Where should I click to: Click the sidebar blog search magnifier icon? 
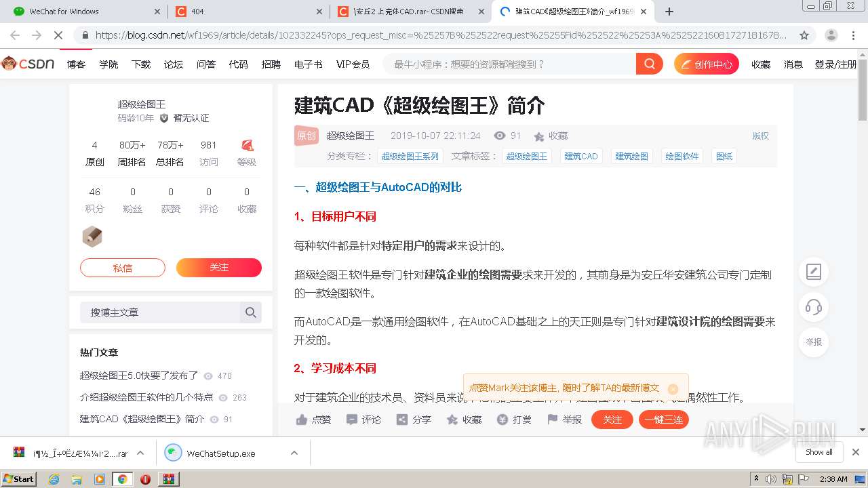click(x=251, y=312)
